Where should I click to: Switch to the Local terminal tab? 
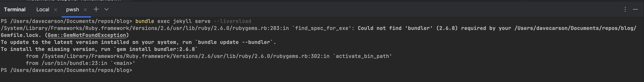click(43, 10)
